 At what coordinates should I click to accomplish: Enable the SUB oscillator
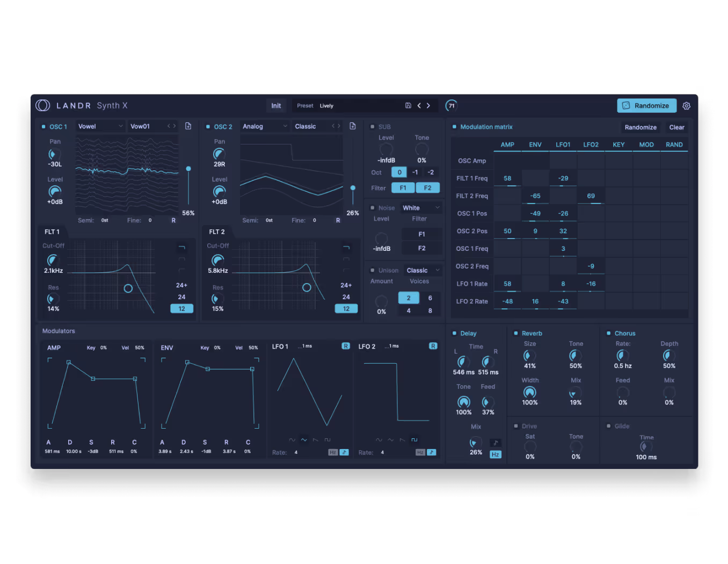pos(372,127)
